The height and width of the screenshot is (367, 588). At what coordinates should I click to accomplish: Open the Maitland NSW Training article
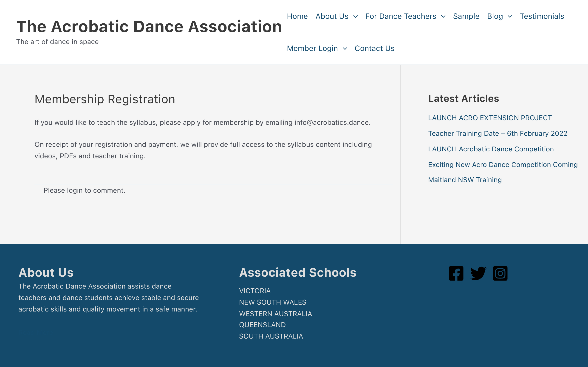pos(465,180)
